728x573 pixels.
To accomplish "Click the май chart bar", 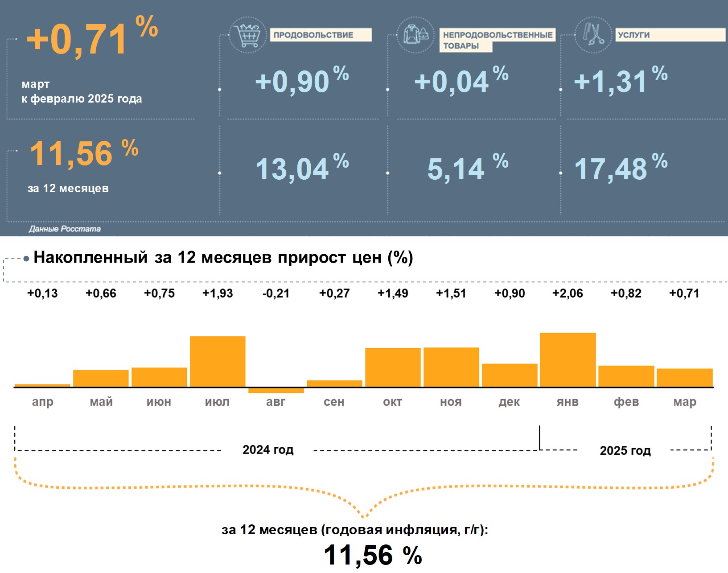I will point(101,379).
